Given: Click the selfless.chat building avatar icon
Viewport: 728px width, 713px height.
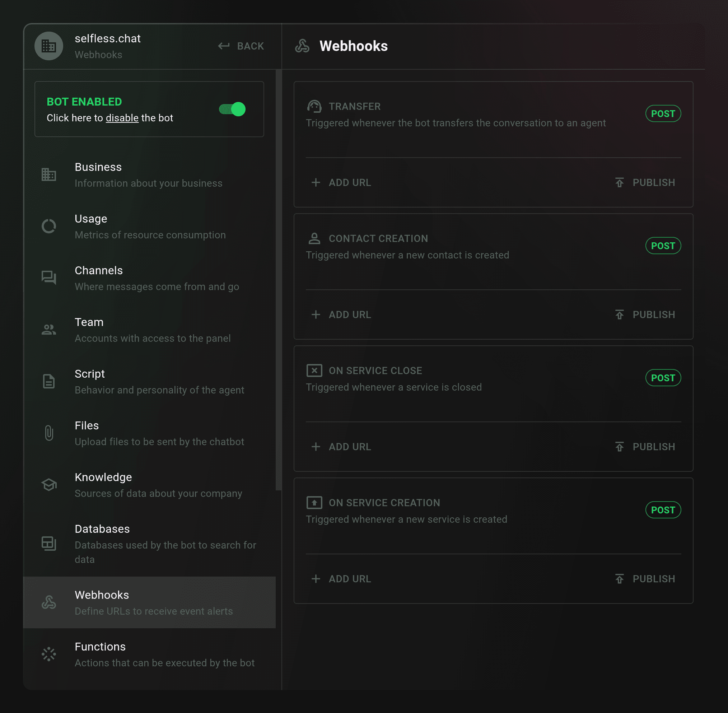Looking at the screenshot, I should coord(49,46).
